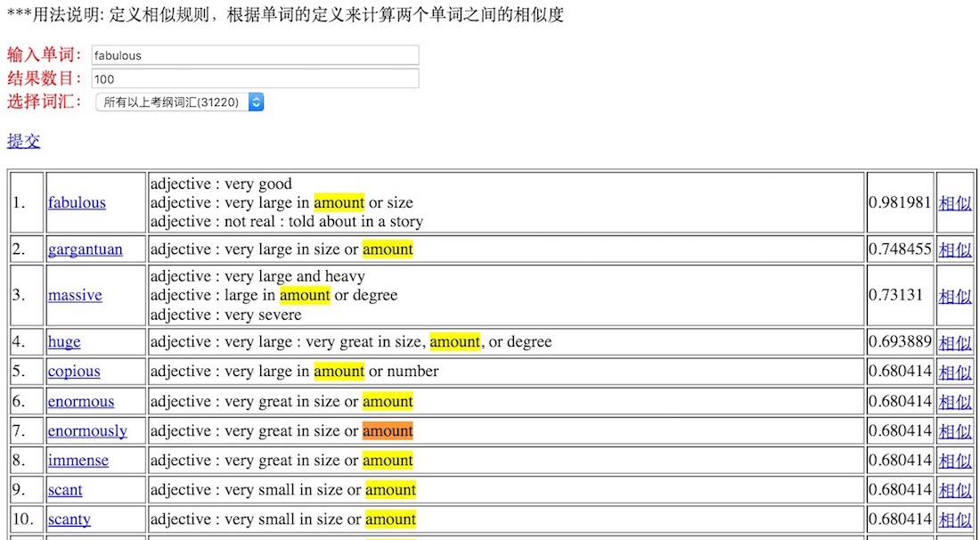Click the rank number 4. cell
This screenshot has height=540, width=980.
click(x=27, y=342)
